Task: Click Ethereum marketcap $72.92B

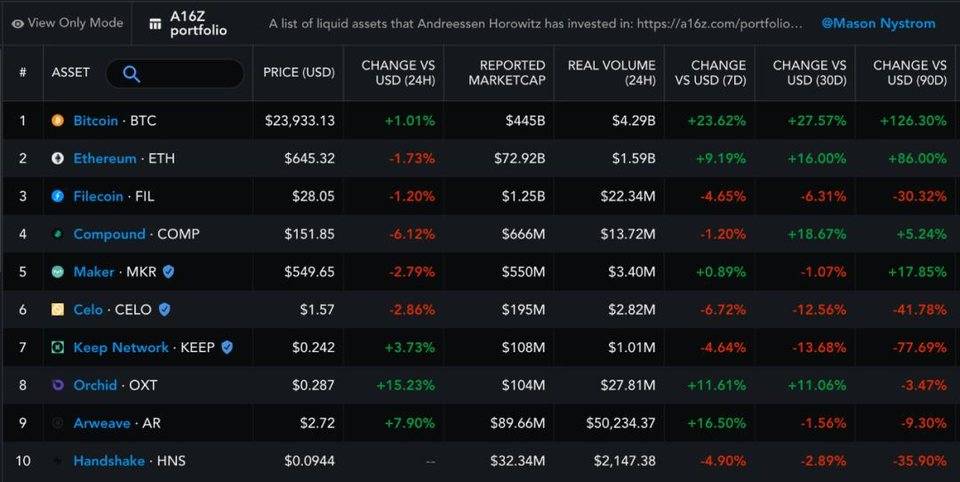Action: (x=520, y=159)
